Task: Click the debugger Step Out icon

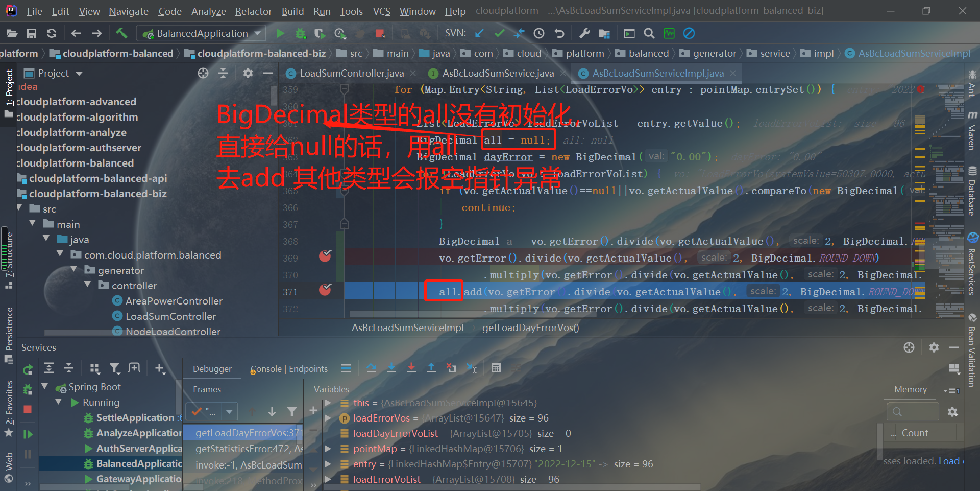Action: [431, 368]
